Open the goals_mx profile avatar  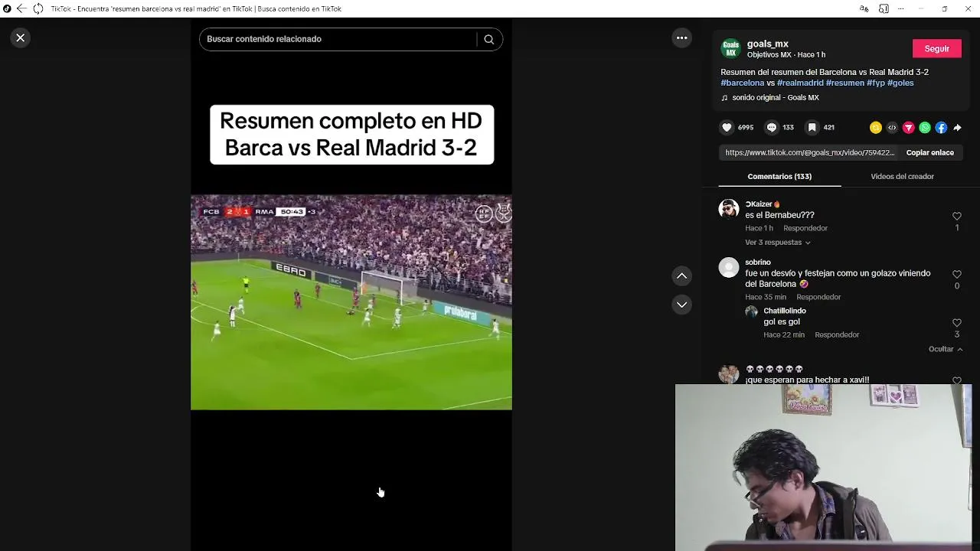coord(730,48)
